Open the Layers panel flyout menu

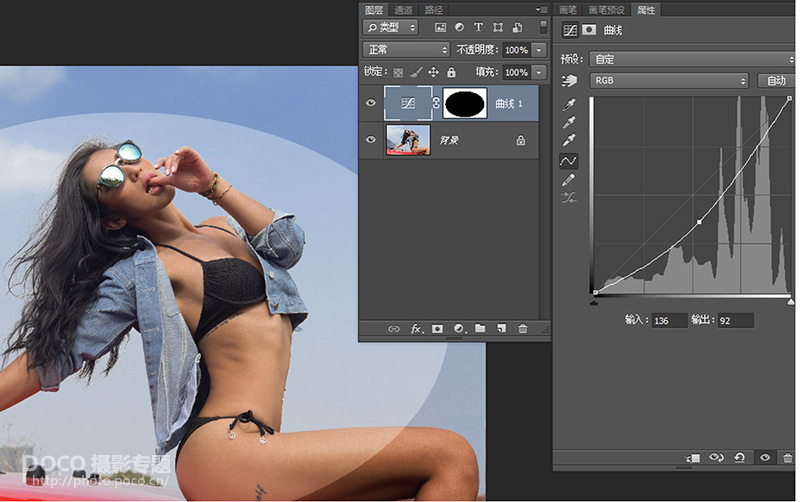[542, 10]
